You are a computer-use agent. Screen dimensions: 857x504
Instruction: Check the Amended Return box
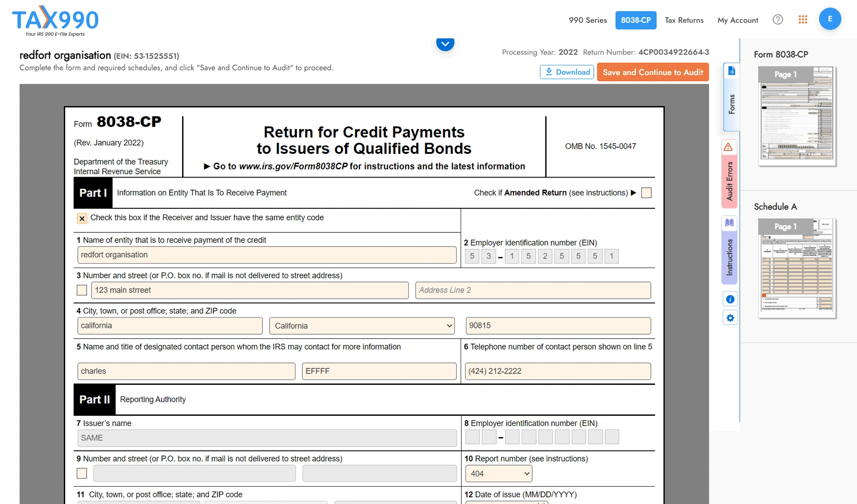(646, 193)
